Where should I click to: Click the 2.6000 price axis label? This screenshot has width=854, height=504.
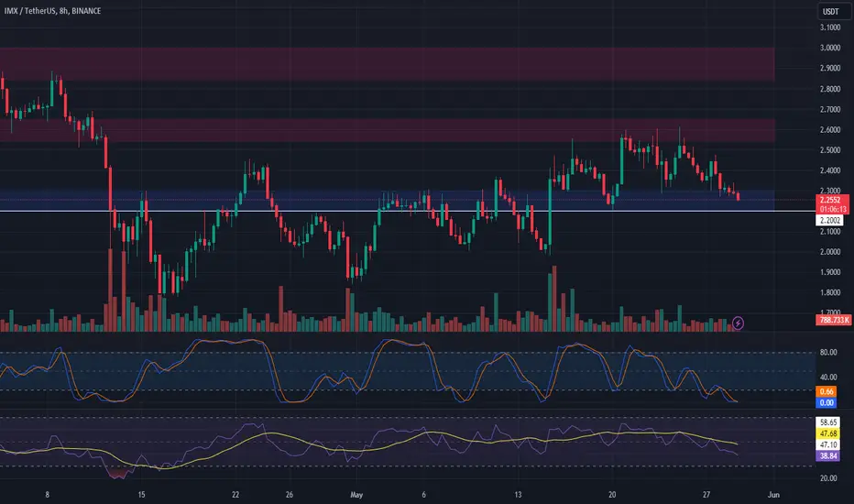tap(830, 130)
